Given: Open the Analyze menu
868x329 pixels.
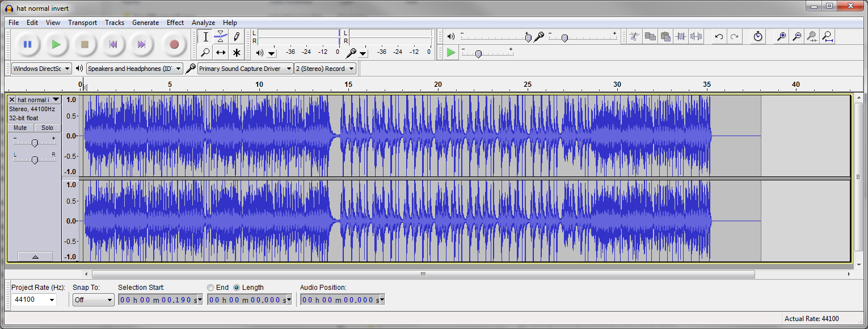Looking at the screenshot, I should pyautogui.click(x=203, y=23).
